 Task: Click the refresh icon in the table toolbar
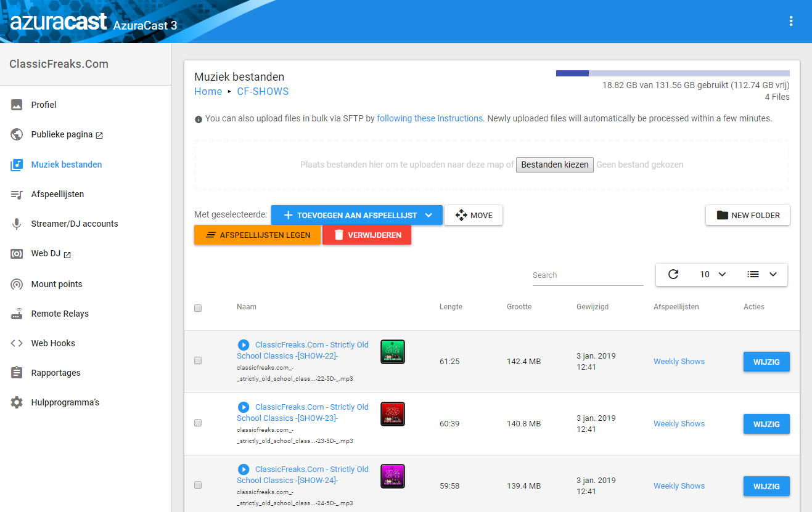tap(673, 274)
